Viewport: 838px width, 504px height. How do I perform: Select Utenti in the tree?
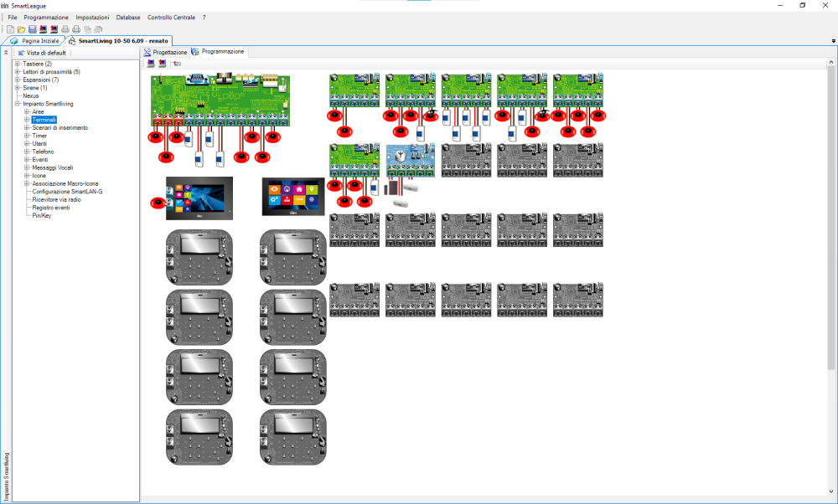tap(39, 144)
